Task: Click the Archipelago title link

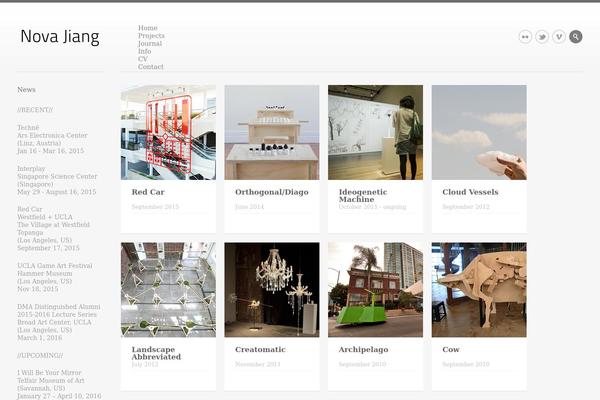Action: [x=364, y=349]
